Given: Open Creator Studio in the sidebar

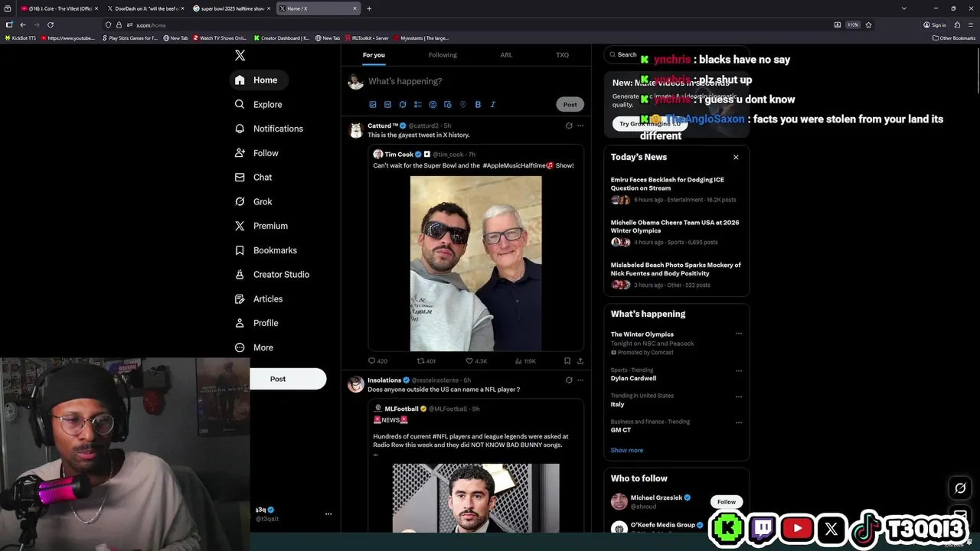Looking at the screenshot, I should click(272, 274).
